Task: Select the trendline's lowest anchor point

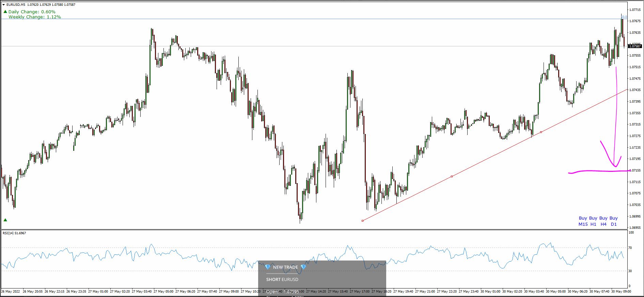Action: coord(362,221)
